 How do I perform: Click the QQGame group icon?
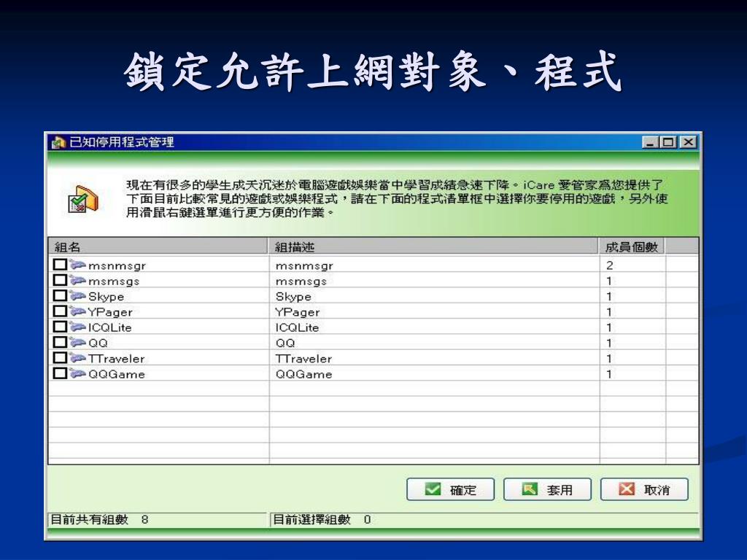click(x=77, y=373)
